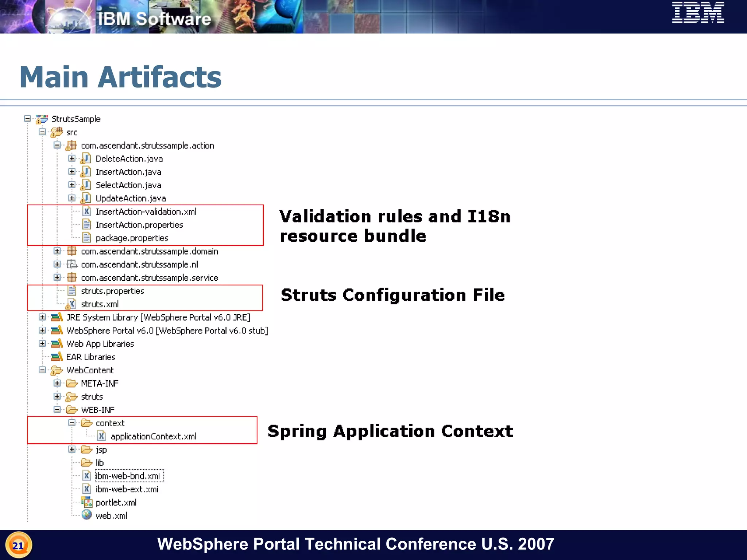Select package.properties file entry
The image size is (747, 560).
(132, 238)
